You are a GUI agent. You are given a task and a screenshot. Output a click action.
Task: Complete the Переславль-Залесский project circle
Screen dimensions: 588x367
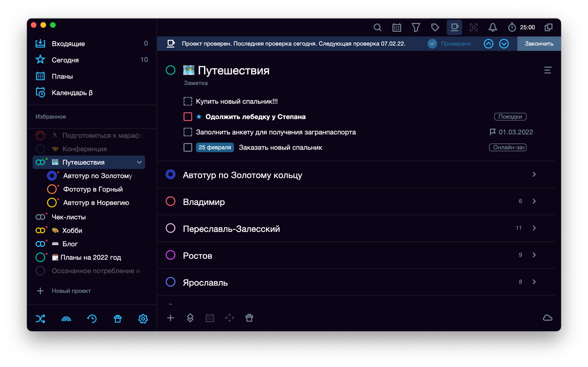coord(170,228)
